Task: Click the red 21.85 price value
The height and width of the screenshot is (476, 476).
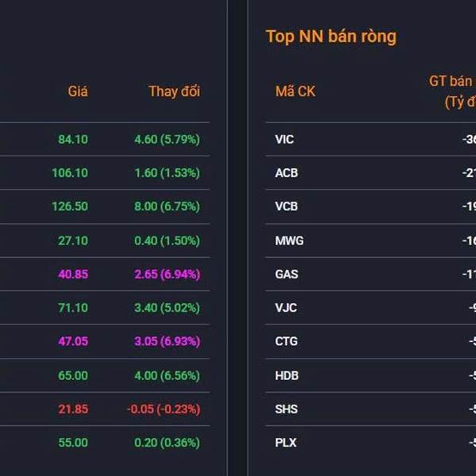Action: (x=73, y=409)
